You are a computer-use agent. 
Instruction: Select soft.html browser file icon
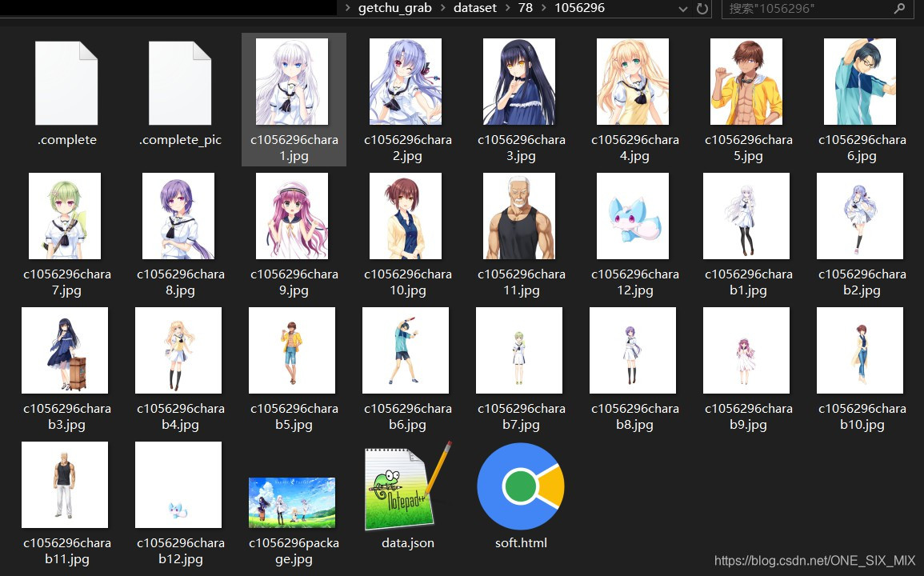click(x=521, y=486)
